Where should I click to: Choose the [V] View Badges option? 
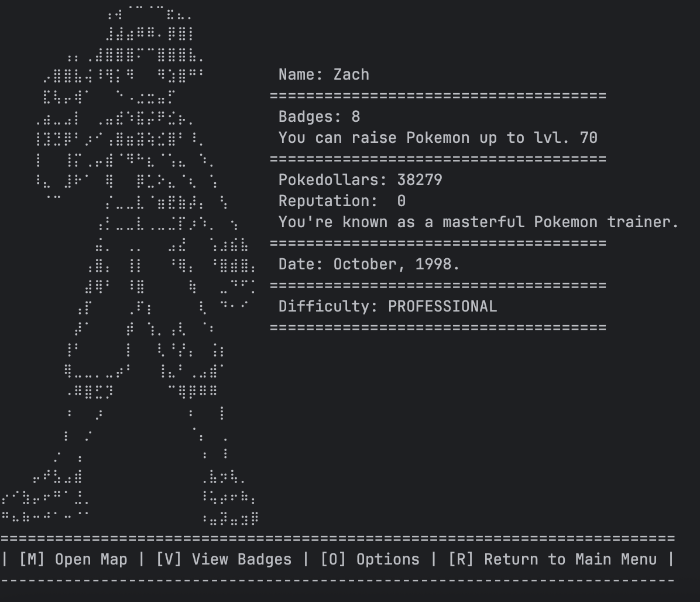(224, 560)
